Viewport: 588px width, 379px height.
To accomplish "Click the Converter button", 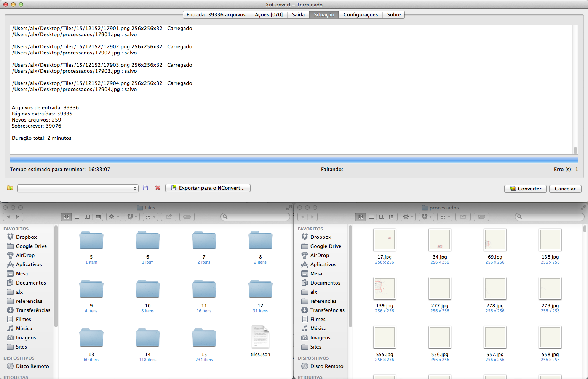I will tap(525, 189).
